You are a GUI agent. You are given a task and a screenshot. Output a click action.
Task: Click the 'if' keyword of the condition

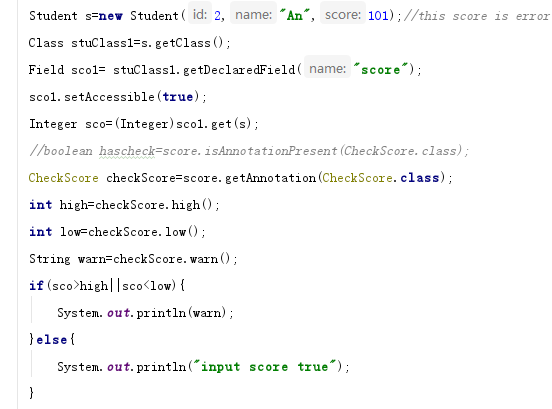36,285
